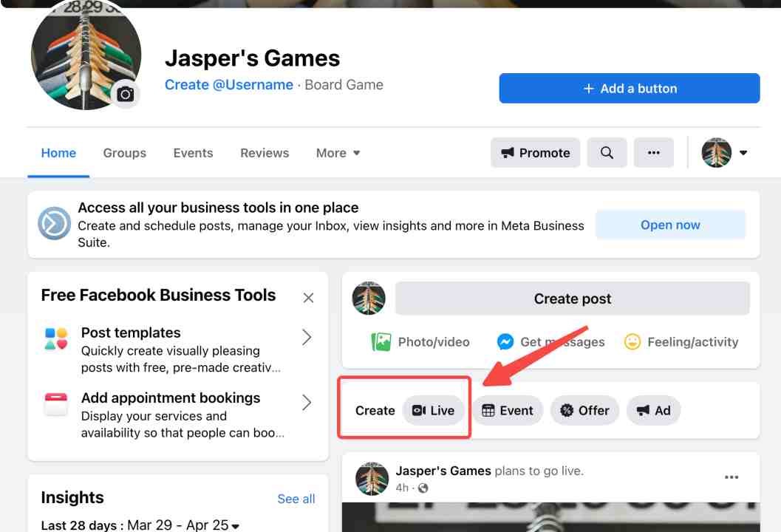
Task: Select the Post templates title
Action: coord(131,332)
